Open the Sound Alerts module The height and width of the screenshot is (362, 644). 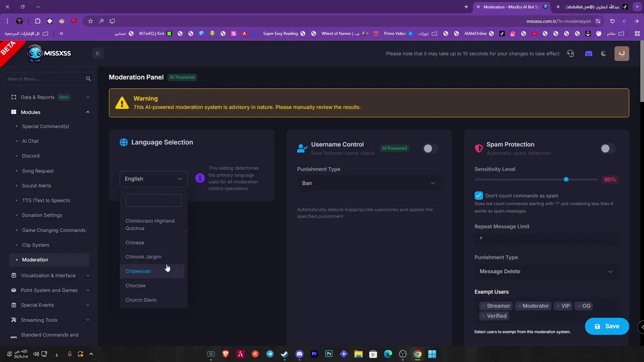37,186
